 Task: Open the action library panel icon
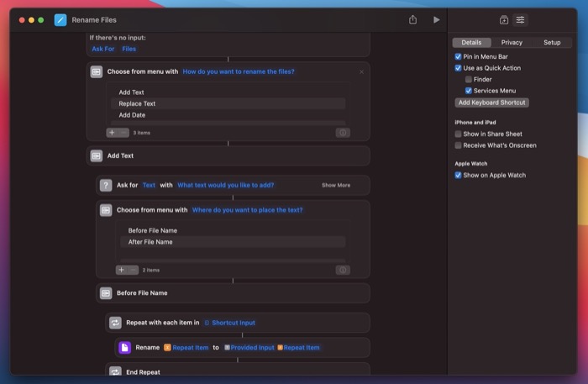point(504,20)
